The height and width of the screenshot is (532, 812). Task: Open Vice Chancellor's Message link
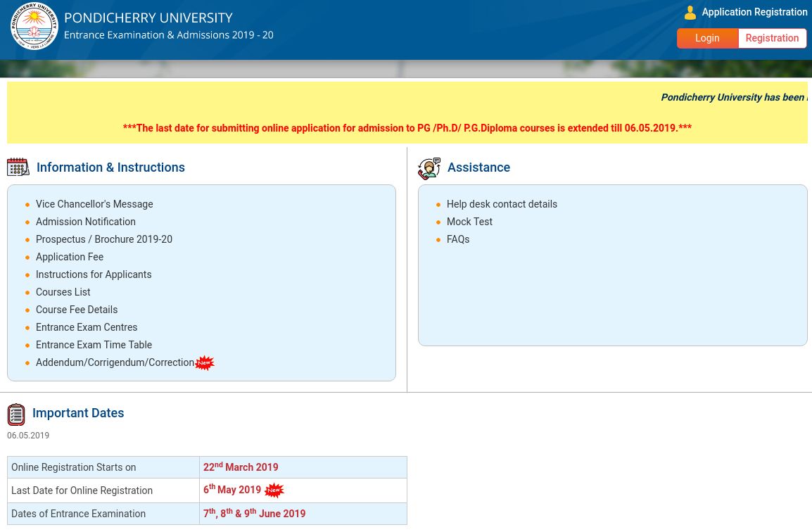point(94,204)
